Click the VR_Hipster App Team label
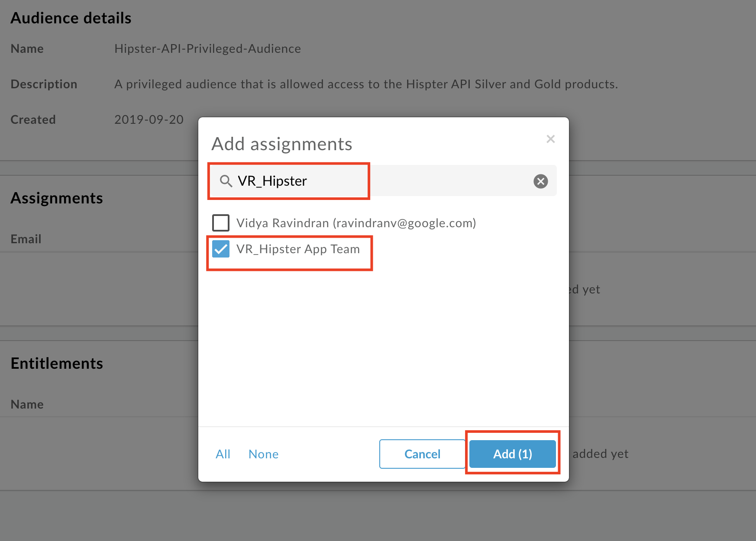This screenshot has width=756, height=541. tap(298, 249)
